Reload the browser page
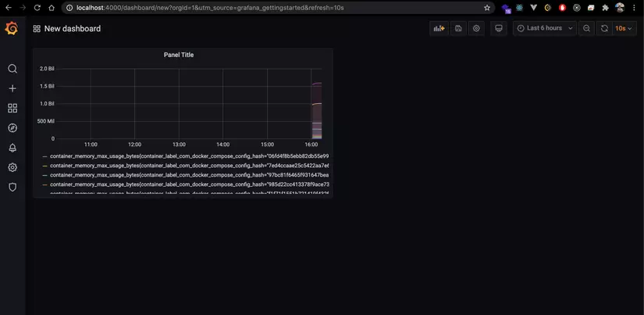Image resolution: width=644 pixels, height=315 pixels. pyautogui.click(x=37, y=7)
